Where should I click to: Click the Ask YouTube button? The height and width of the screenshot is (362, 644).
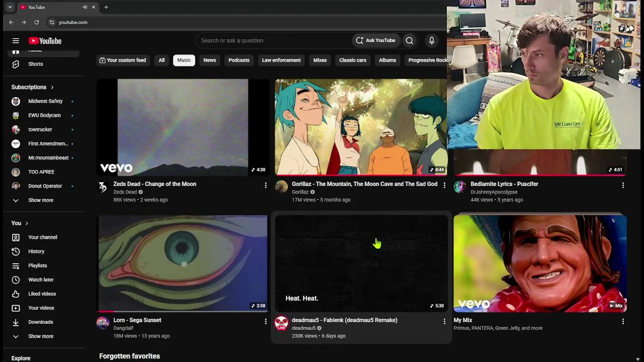(376, 41)
